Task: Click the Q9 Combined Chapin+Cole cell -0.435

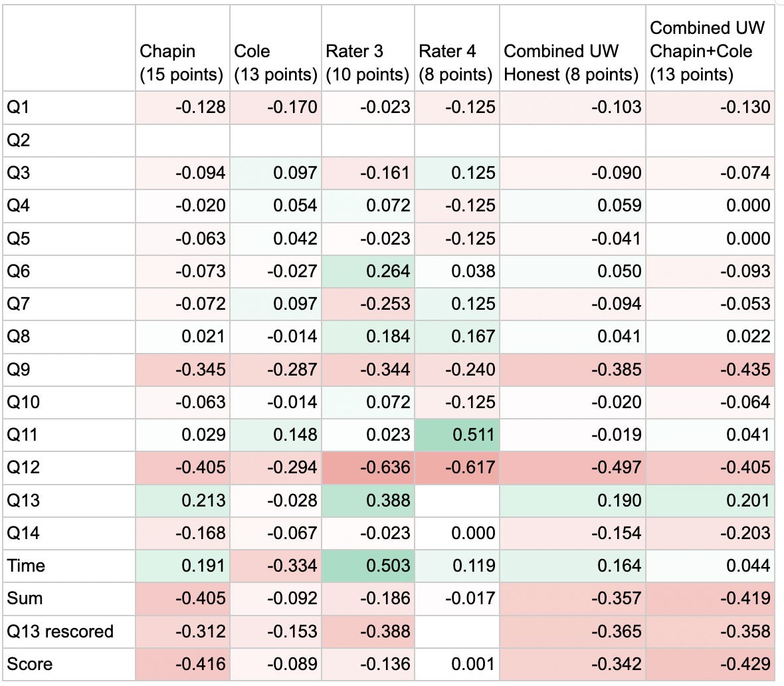Action: 710,370
